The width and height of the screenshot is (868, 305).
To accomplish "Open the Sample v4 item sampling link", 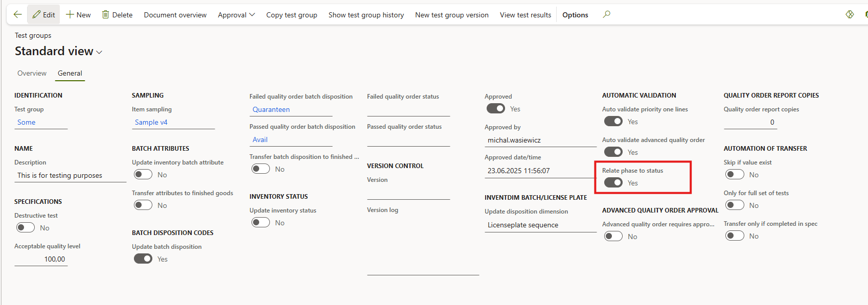I will pos(151,123).
